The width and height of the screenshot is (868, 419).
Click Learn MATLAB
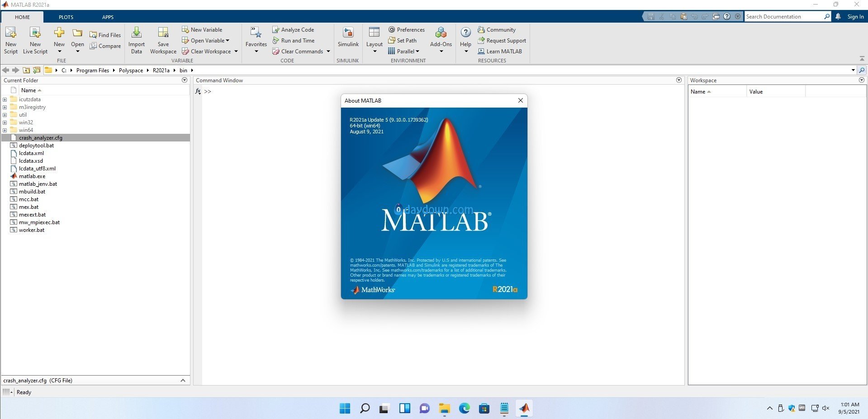[500, 51]
